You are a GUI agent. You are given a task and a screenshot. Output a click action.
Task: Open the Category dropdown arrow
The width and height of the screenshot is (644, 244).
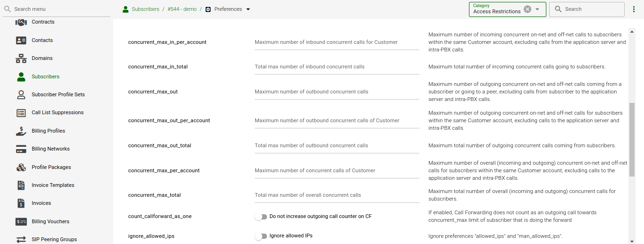pos(537,9)
